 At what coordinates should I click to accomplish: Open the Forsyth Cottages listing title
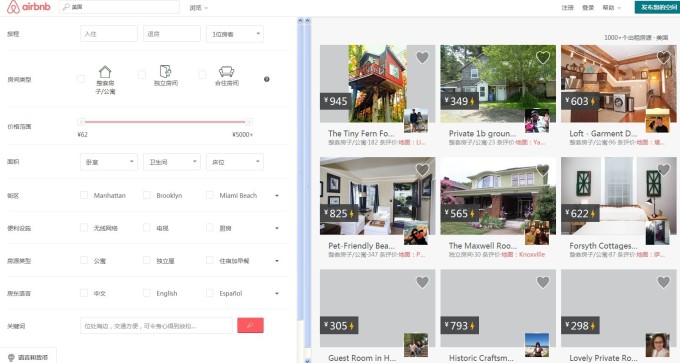pyautogui.click(x=603, y=246)
